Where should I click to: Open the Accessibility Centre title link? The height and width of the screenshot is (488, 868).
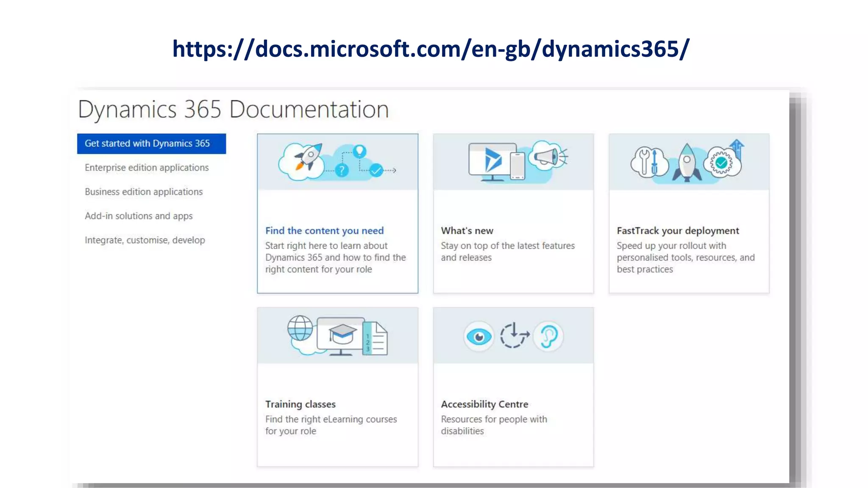(484, 404)
